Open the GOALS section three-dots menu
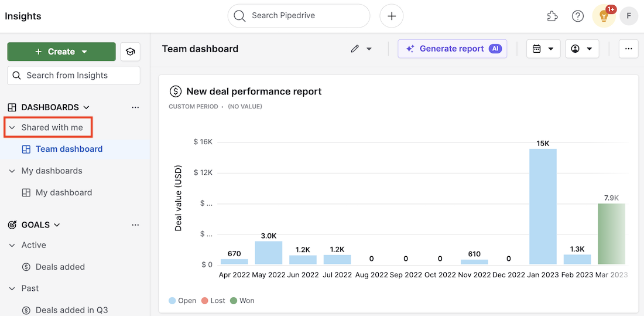The image size is (644, 316). click(x=136, y=225)
